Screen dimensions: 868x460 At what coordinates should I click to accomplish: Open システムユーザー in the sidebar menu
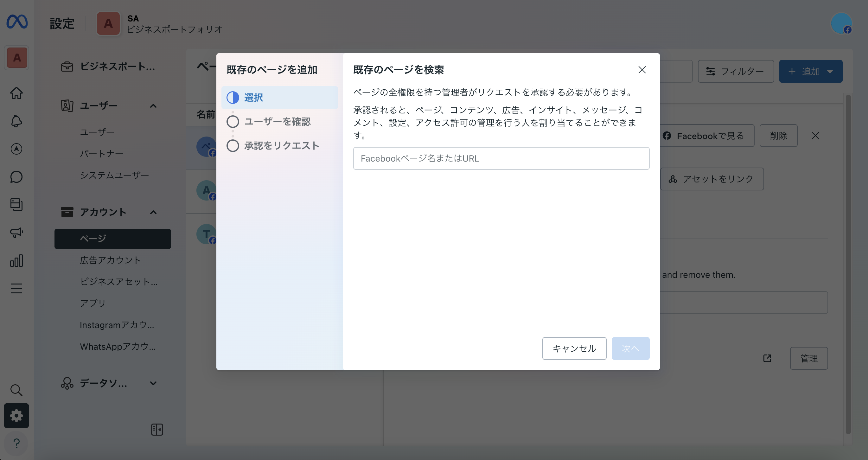click(x=114, y=175)
